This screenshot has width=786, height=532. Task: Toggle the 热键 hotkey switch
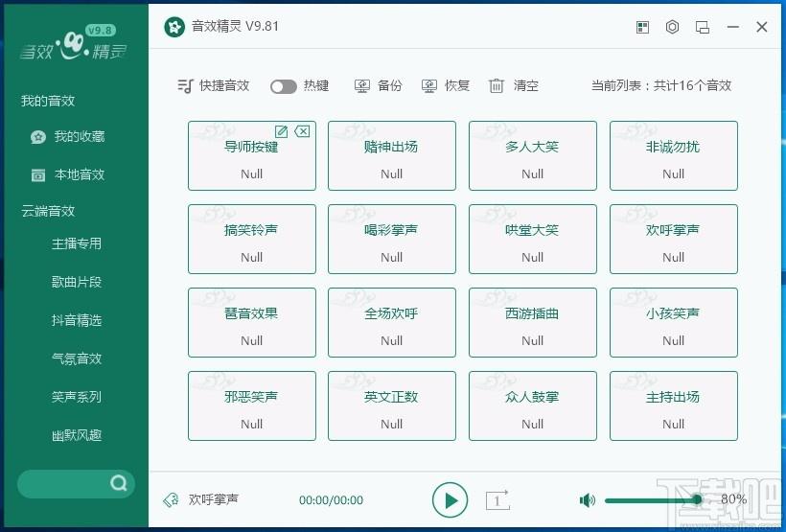click(x=284, y=86)
